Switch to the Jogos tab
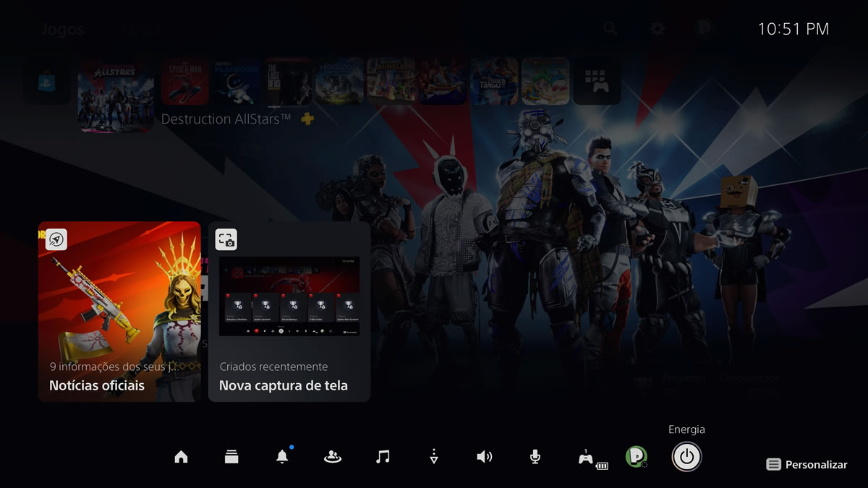Screen dimensions: 868x488 pos(62,30)
